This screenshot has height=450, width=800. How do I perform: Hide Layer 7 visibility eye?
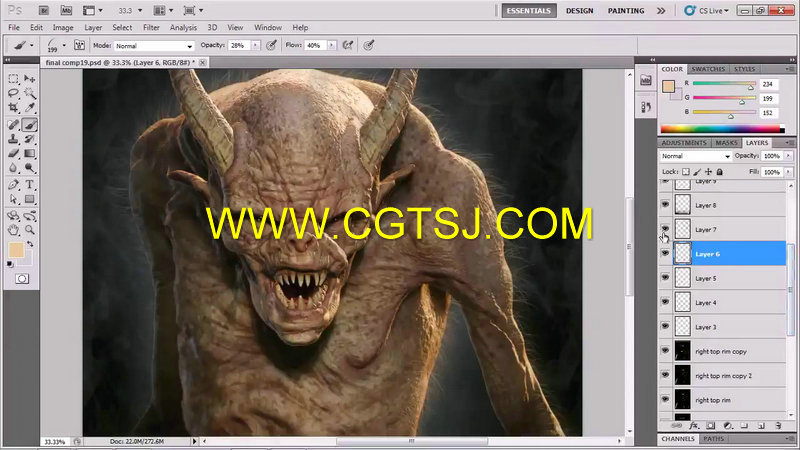(665, 228)
